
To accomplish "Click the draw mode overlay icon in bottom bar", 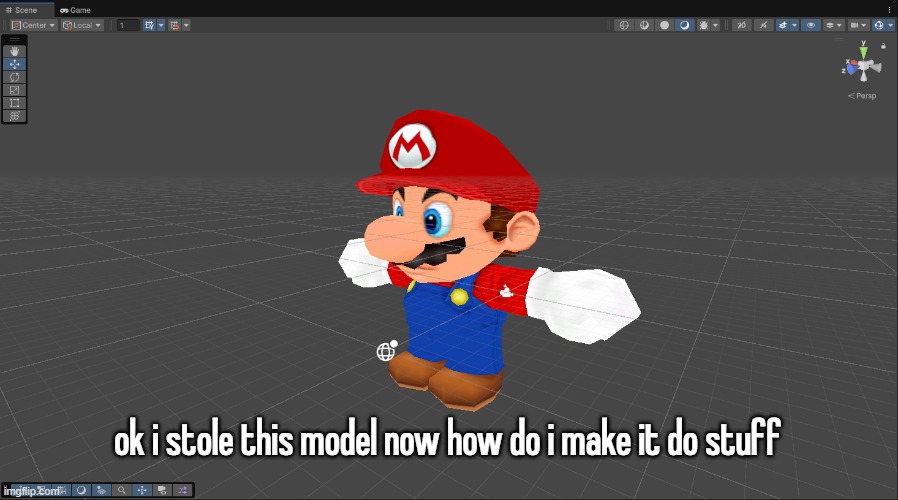I will coord(81,490).
